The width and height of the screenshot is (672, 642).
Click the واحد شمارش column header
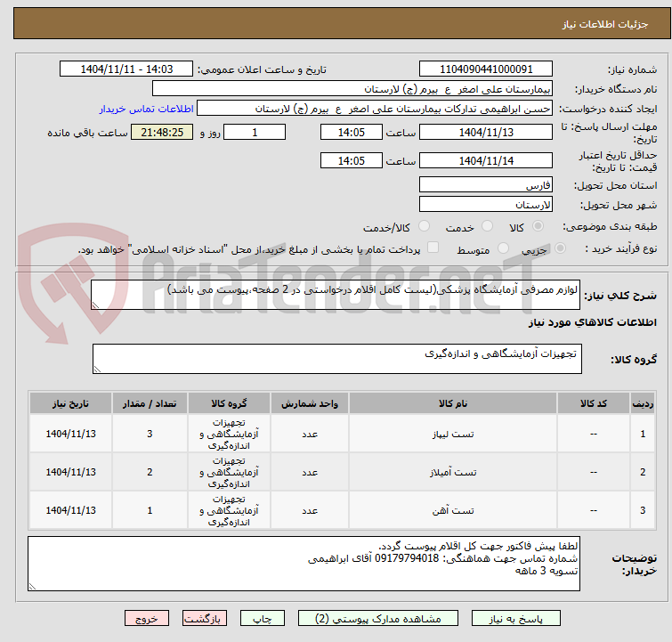[x=310, y=403]
